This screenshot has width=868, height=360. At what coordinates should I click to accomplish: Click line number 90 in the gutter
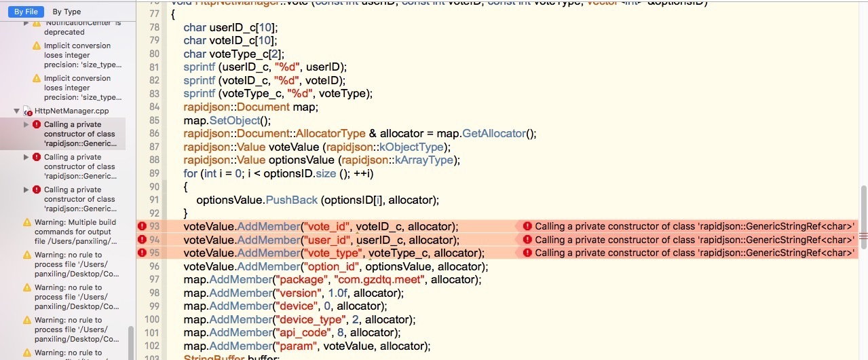pos(153,187)
